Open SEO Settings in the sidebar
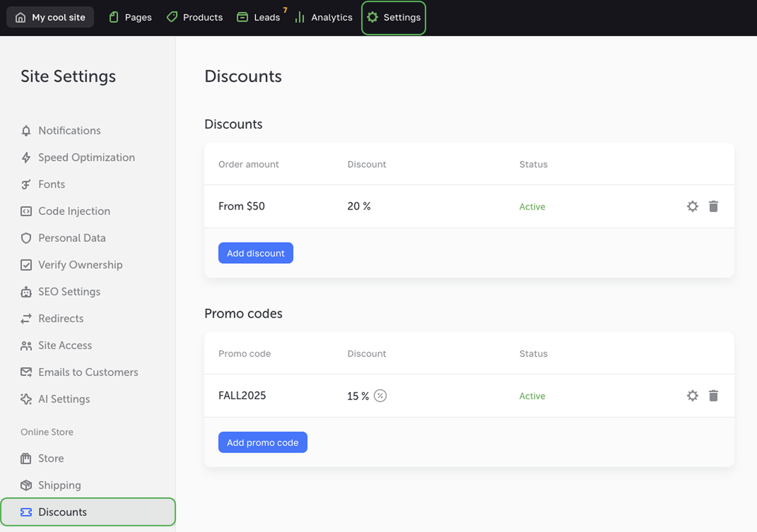 (69, 292)
